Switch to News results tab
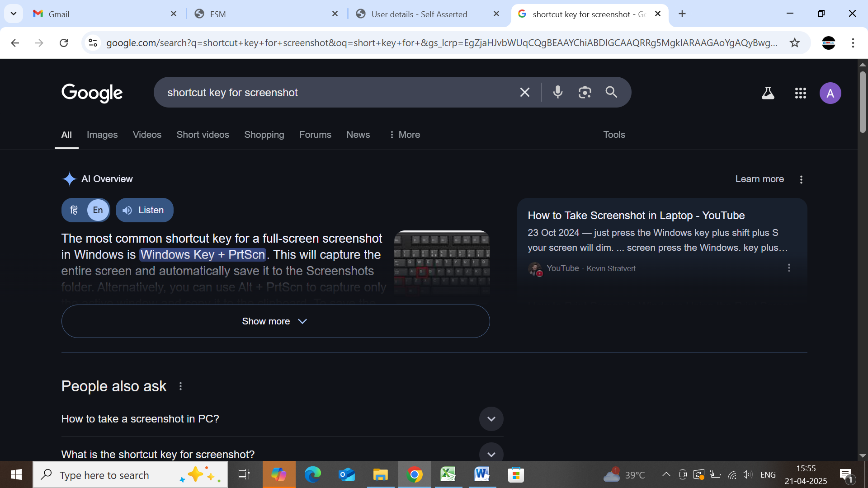The height and width of the screenshot is (488, 868). [358, 135]
